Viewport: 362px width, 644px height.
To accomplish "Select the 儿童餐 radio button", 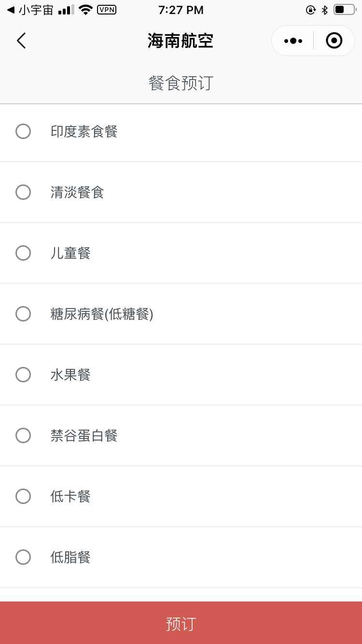I will [23, 253].
